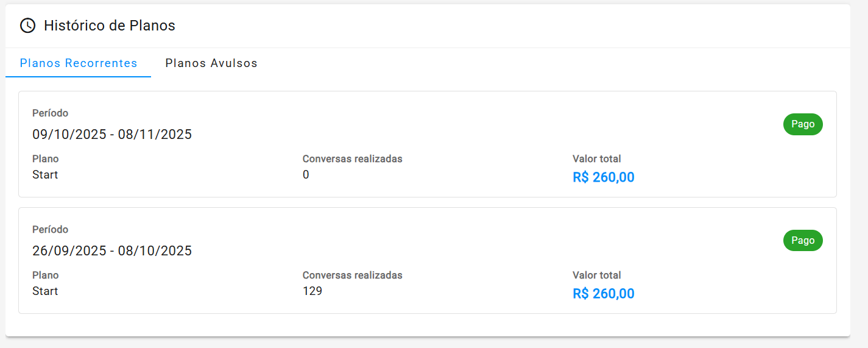Click the conversation count value 0
This screenshot has height=348, width=868.
tap(306, 175)
